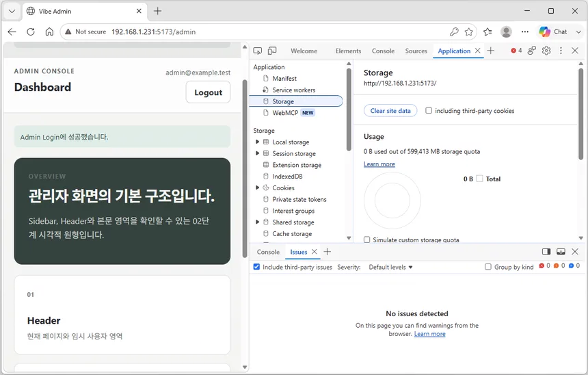This screenshot has width=588, height=375.
Task: Add more DevTools tools with plus
Action: (x=491, y=51)
